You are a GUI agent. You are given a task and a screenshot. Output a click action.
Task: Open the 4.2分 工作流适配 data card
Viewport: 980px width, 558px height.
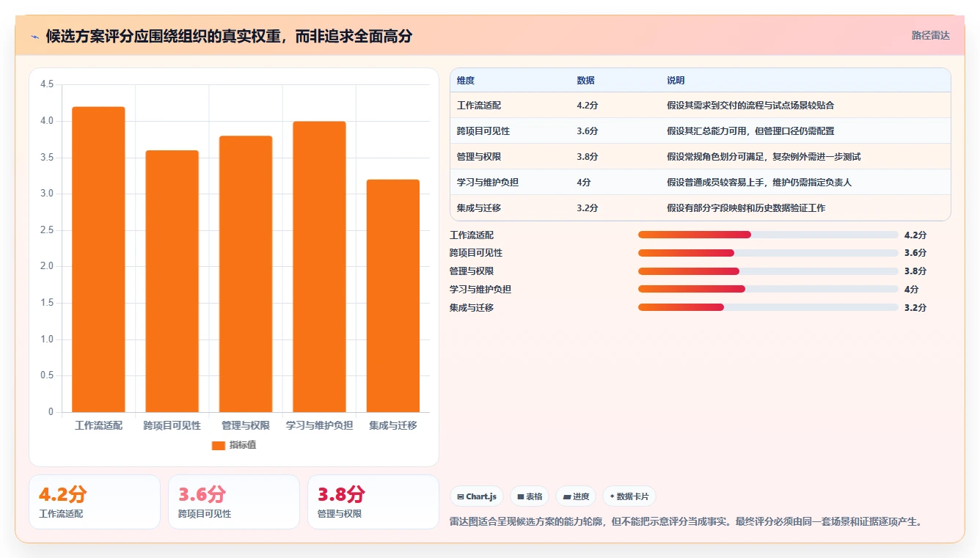(x=95, y=502)
